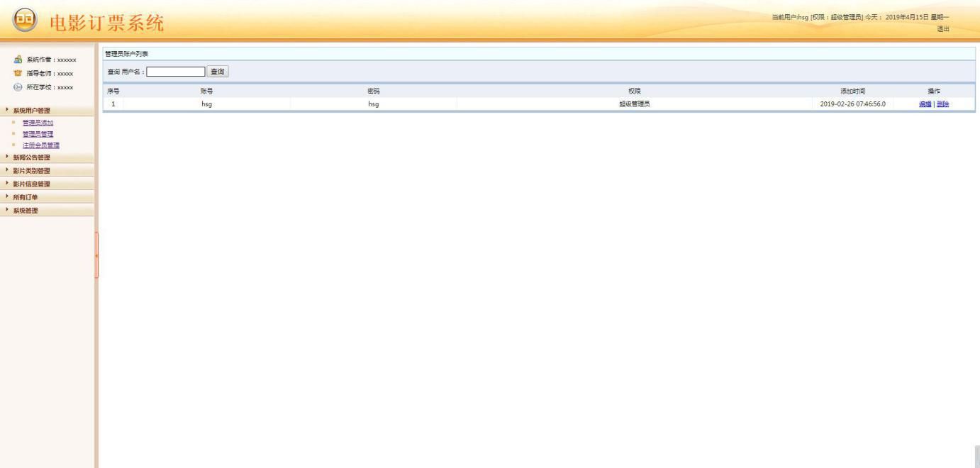The height and width of the screenshot is (468, 980).
Task: Click the sidebar collapse handle
Action: point(96,255)
